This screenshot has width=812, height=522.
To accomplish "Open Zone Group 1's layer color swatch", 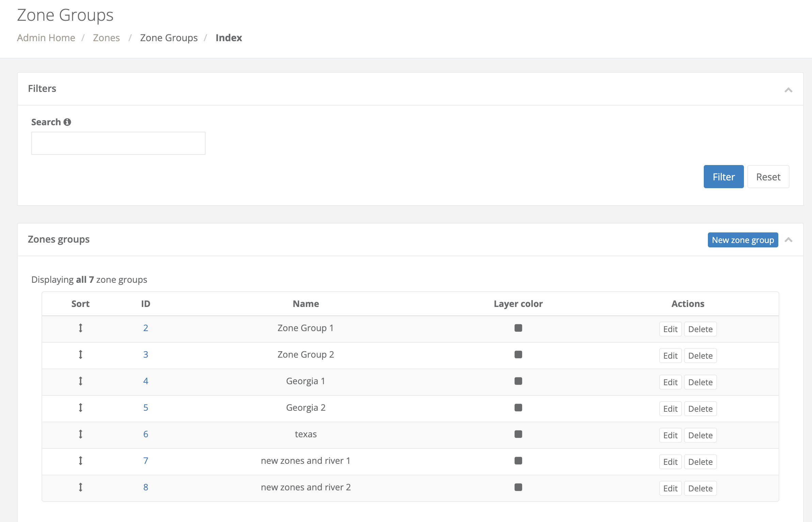I will [518, 328].
